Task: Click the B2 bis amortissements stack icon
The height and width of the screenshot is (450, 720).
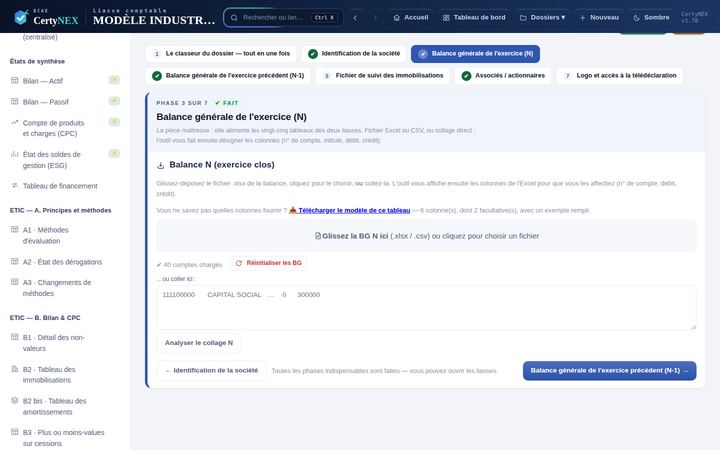Action: point(15,400)
